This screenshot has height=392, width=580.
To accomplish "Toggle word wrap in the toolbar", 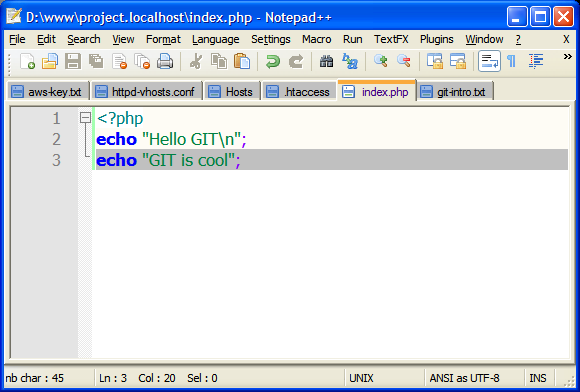I will (x=489, y=61).
